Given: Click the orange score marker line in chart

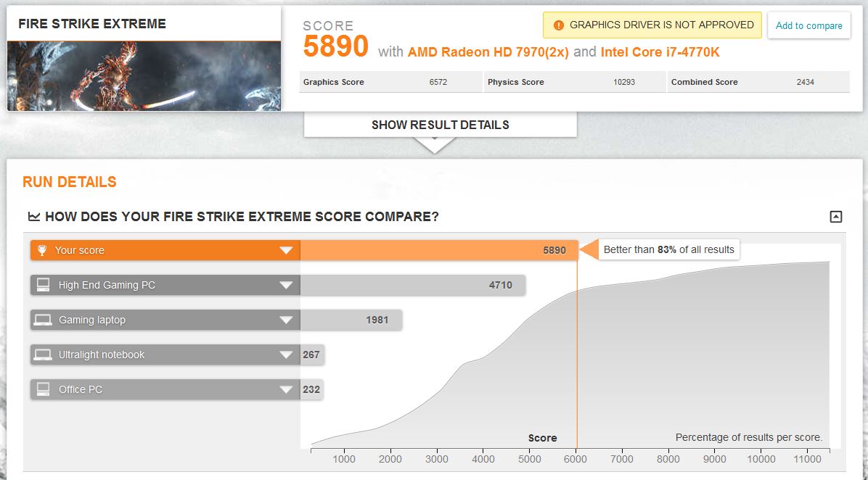Looking at the screenshot, I should (x=577, y=354).
